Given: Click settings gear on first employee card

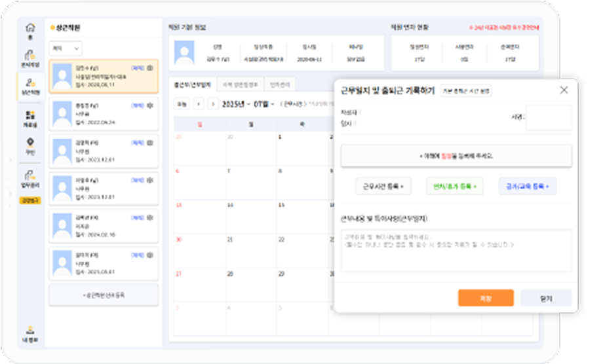Looking at the screenshot, I should [x=150, y=68].
